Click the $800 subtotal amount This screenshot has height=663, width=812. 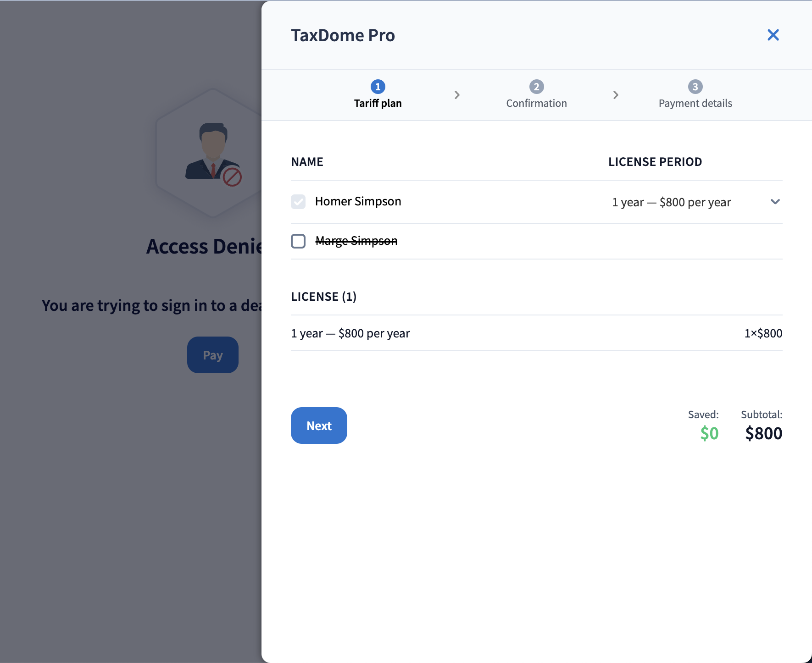(x=763, y=433)
